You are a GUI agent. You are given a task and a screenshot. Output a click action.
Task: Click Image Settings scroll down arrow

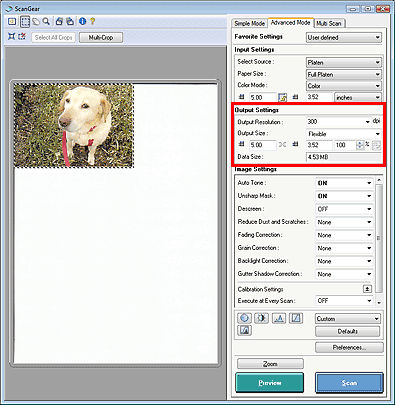tap(379, 303)
